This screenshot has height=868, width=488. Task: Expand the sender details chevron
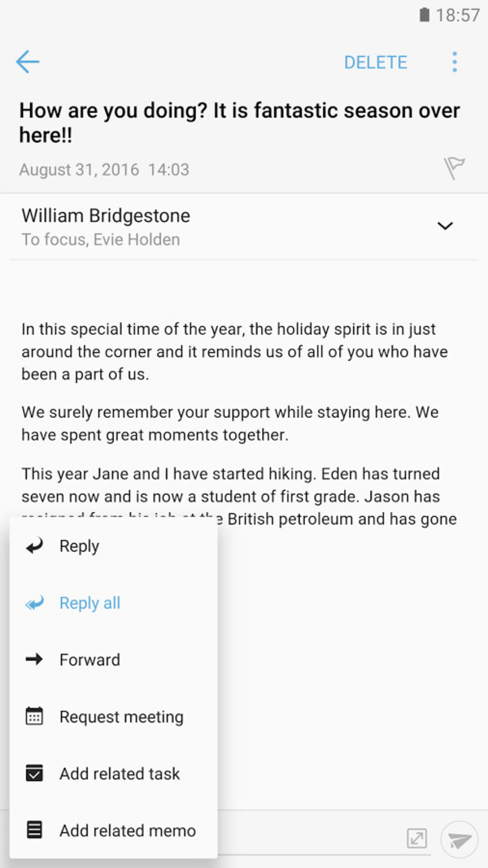point(445,226)
